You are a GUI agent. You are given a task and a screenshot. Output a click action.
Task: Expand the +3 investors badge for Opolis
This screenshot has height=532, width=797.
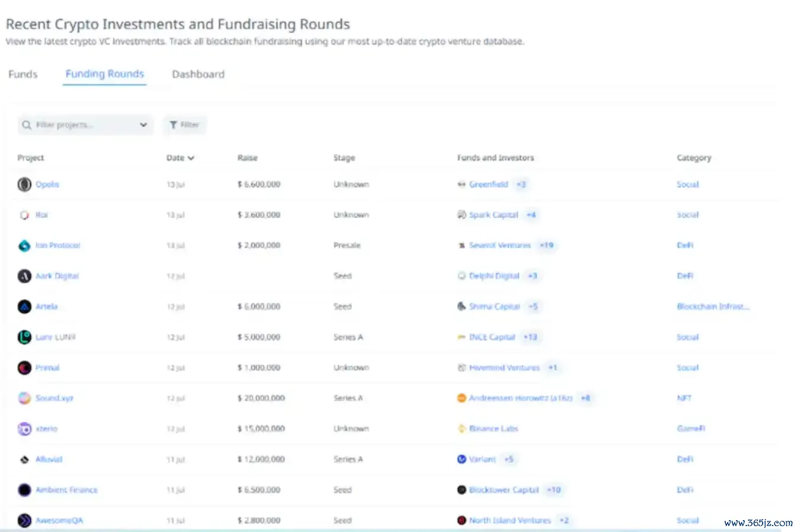coord(521,184)
